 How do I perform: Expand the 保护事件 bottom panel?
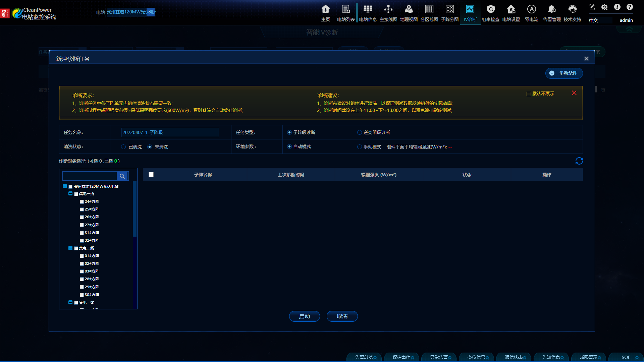click(x=402, y=357)
